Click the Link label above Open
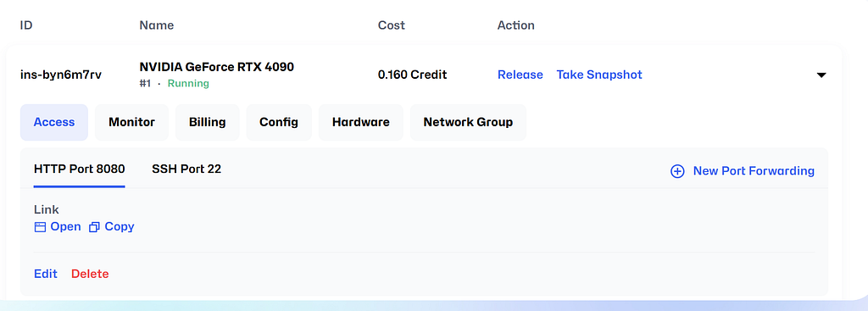The height and width of the screenshot is (311, 868). (x=47, y=209)
